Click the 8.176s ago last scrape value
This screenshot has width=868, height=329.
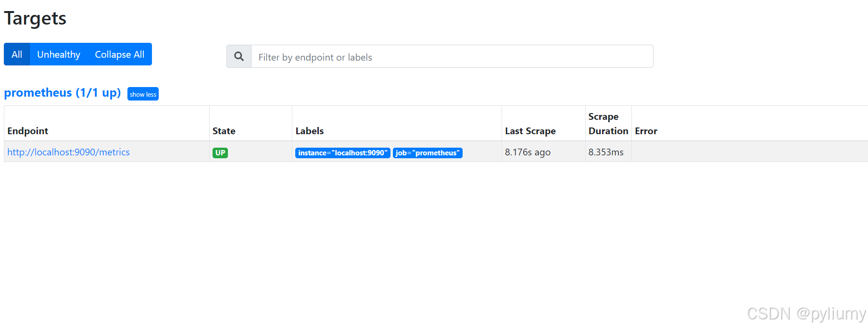(528, 152)
